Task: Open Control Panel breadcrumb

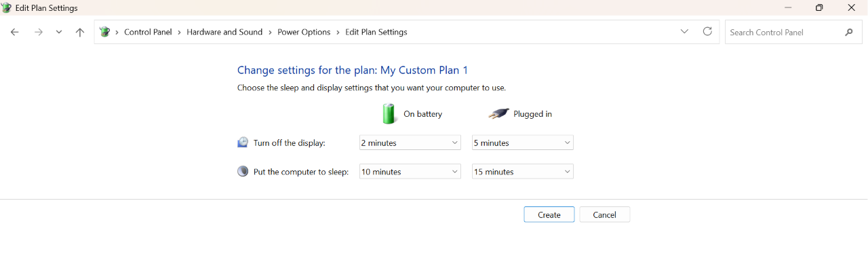Action: click(148, 32)
